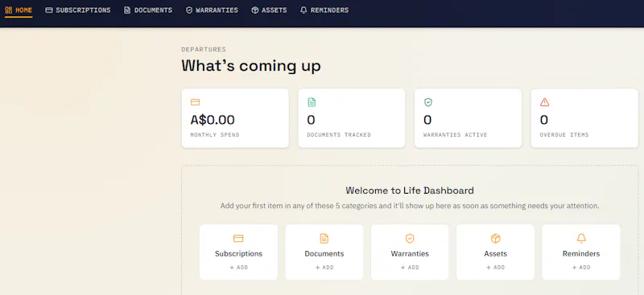The width and height of the screenshot is (644, 295).
Task: Click the orange shield icon in the Warranties tile
Action: 410,239
